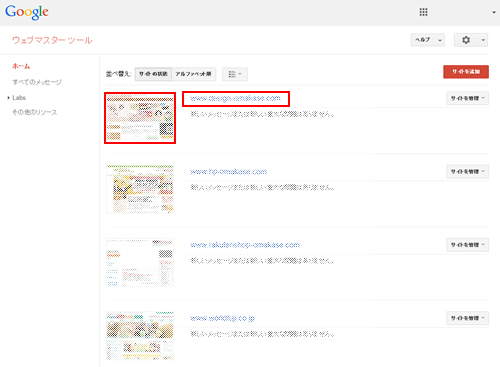Open the ヘルプ help dropdown
This screenshot has height=367, width=500.
[x=428, y=40]
